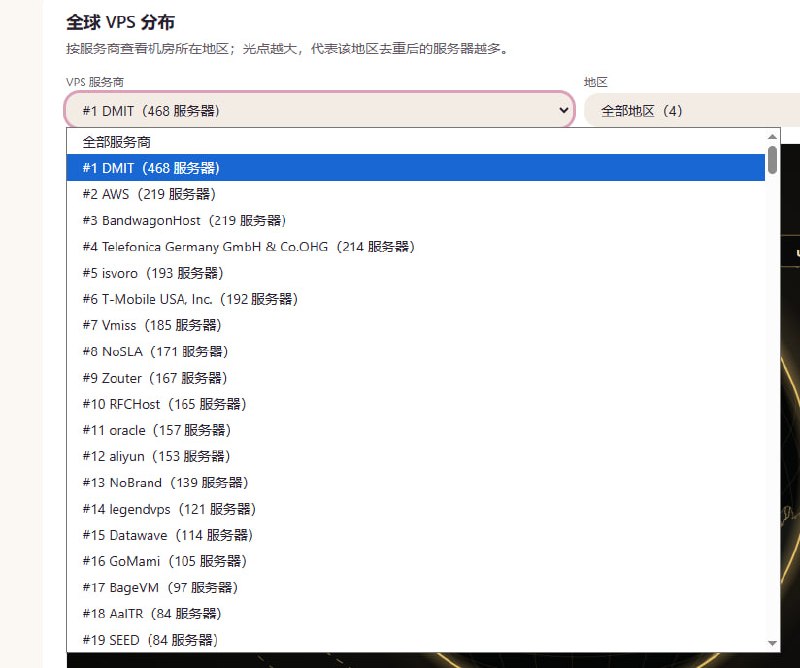Choose #9 Zouter (167 服务器)

pyautogui.click(x=415, y=378)
